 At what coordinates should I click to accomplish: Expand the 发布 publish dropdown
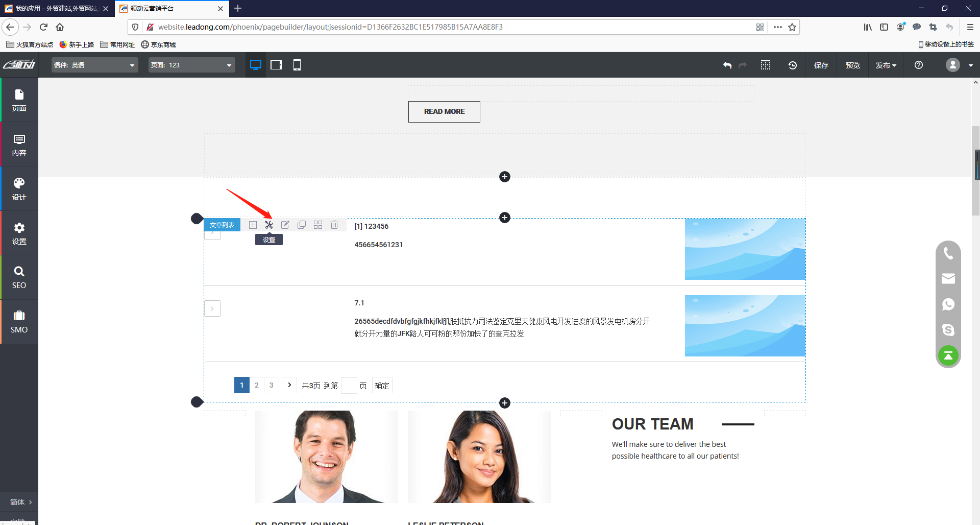(886, 65)
